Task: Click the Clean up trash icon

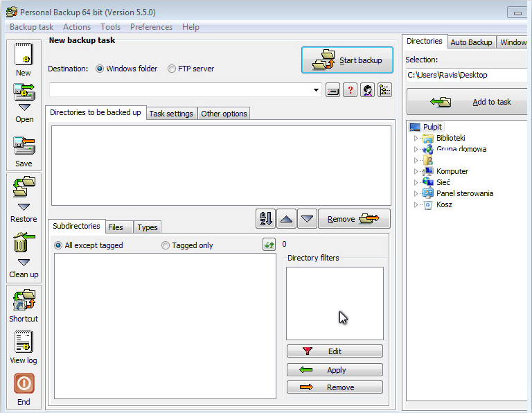Action: tap(24, 243)
